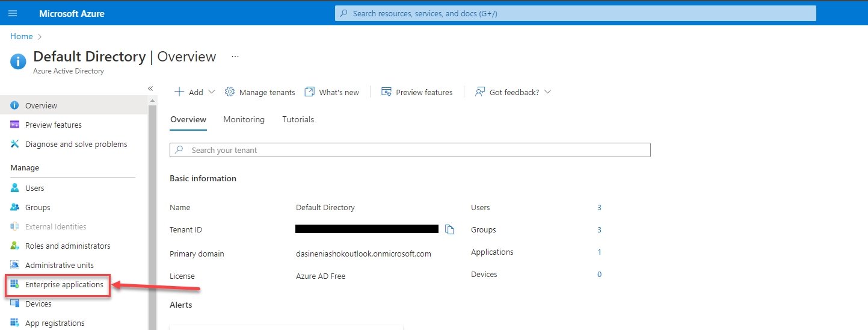Collapse the sidebar with double chevron

(150, 89)
